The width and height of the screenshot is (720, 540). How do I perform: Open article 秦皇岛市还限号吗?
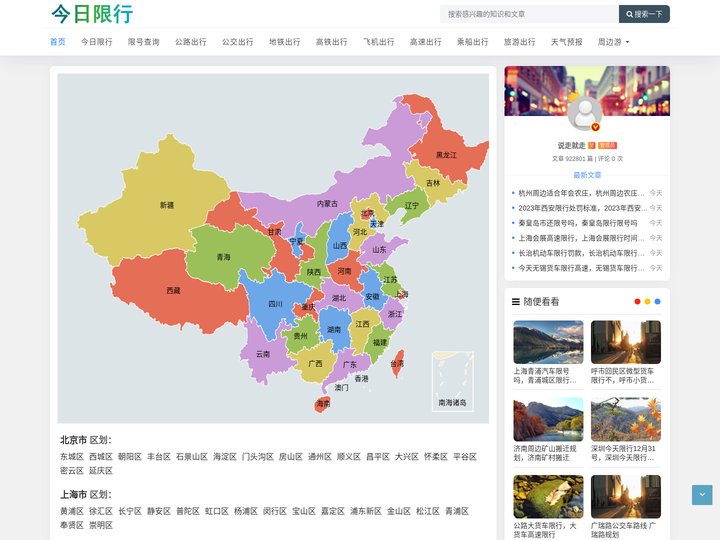[x=578, y=223]
